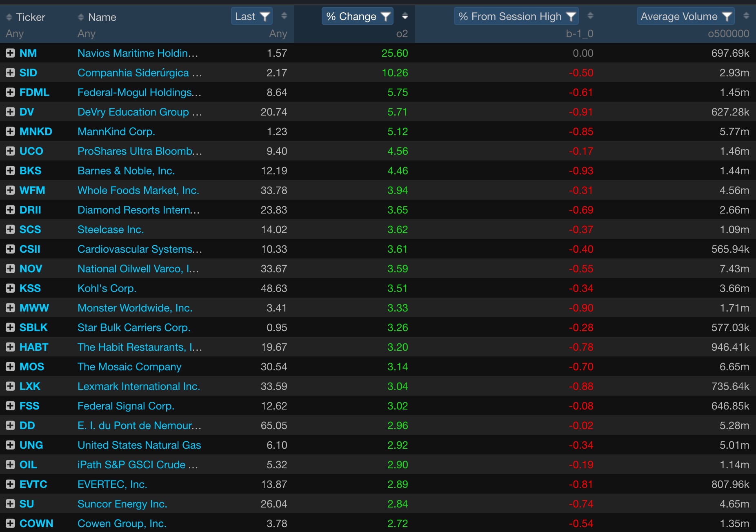Click the plus icon beside KSS
Viewport: 756px width, 532px height.
[10, 288]
